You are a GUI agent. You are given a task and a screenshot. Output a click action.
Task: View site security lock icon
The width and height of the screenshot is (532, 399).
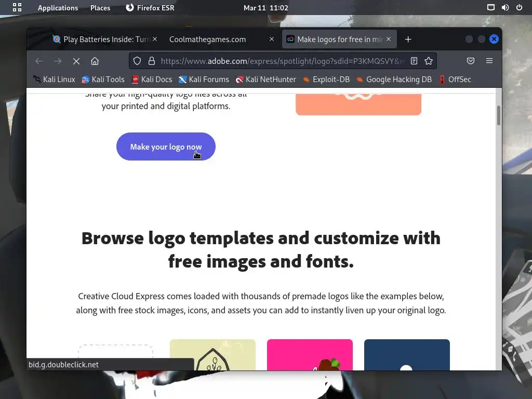[152, 61]
